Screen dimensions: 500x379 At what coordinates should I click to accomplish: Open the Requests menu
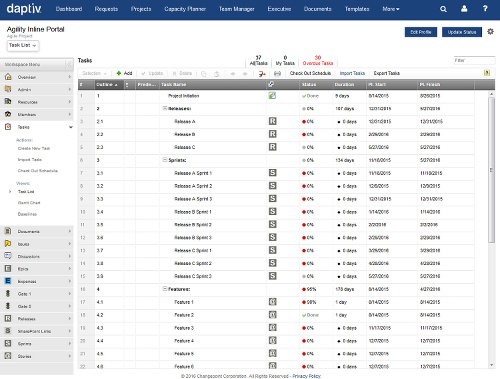[106, 9]
